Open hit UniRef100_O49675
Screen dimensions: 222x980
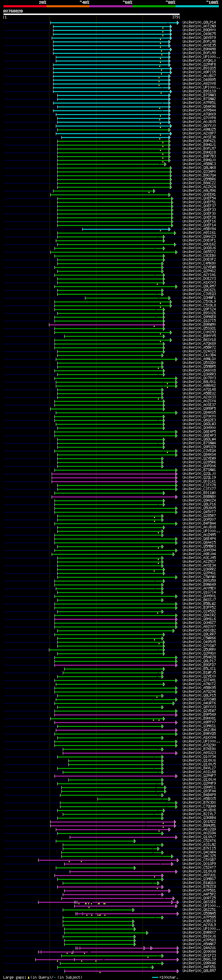[199, 34]
